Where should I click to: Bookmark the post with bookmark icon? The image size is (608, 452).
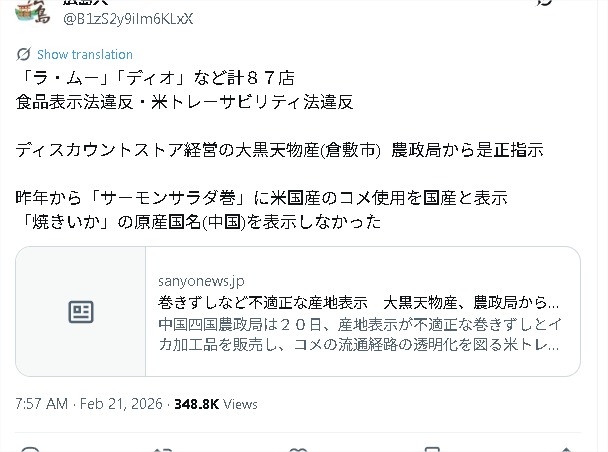[x=432, y=450]
